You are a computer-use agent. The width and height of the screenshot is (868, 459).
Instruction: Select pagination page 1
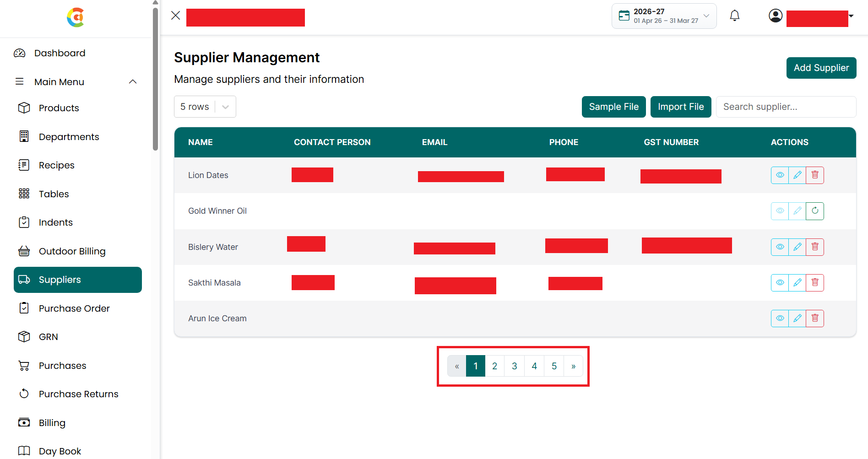476,366
